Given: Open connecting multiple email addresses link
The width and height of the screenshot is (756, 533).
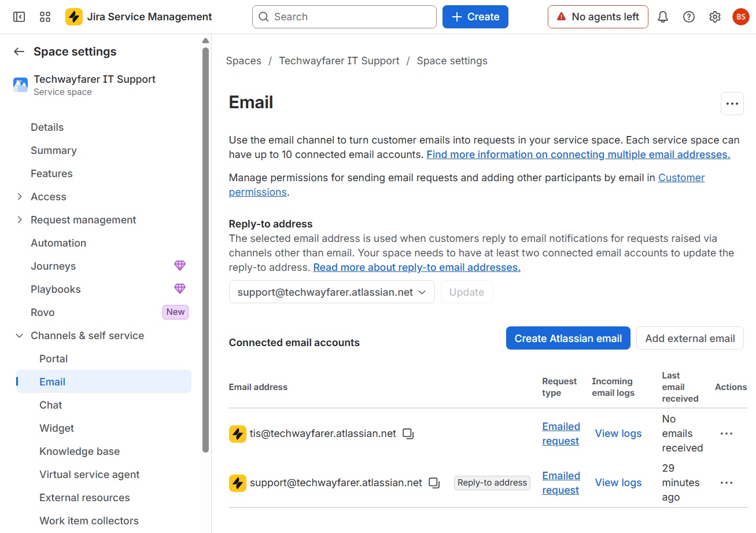Looking at the screenshot, I should (578, 155).
